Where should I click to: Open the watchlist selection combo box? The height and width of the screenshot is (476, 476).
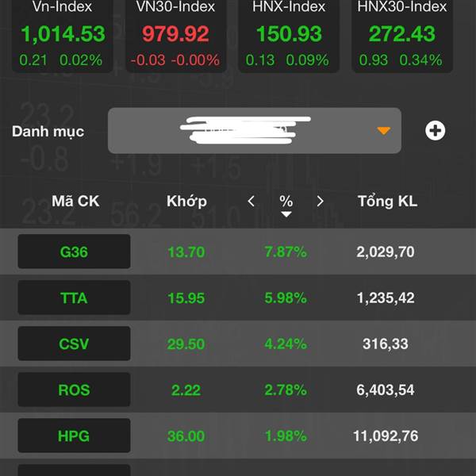255,131
